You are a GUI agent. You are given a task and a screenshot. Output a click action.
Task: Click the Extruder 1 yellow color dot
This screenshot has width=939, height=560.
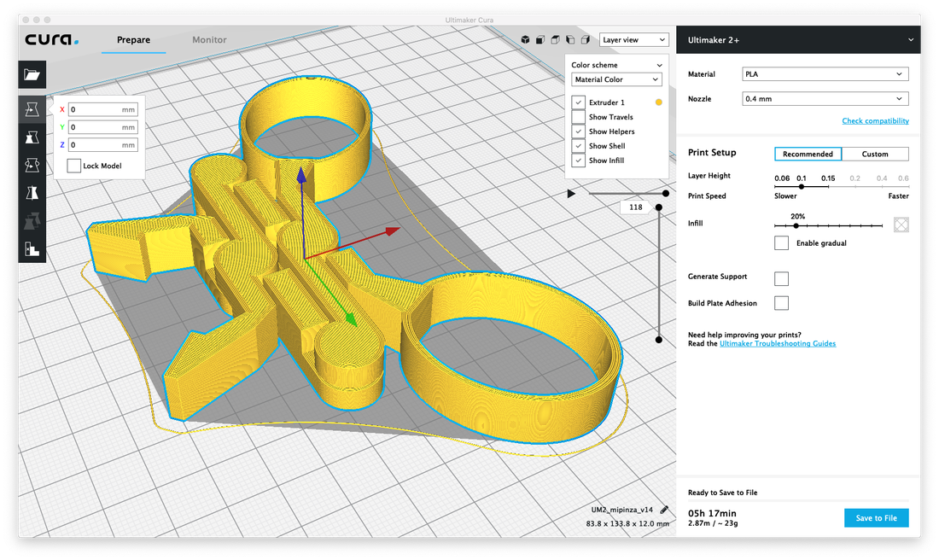pyautogui.click(x=659, y=102)
